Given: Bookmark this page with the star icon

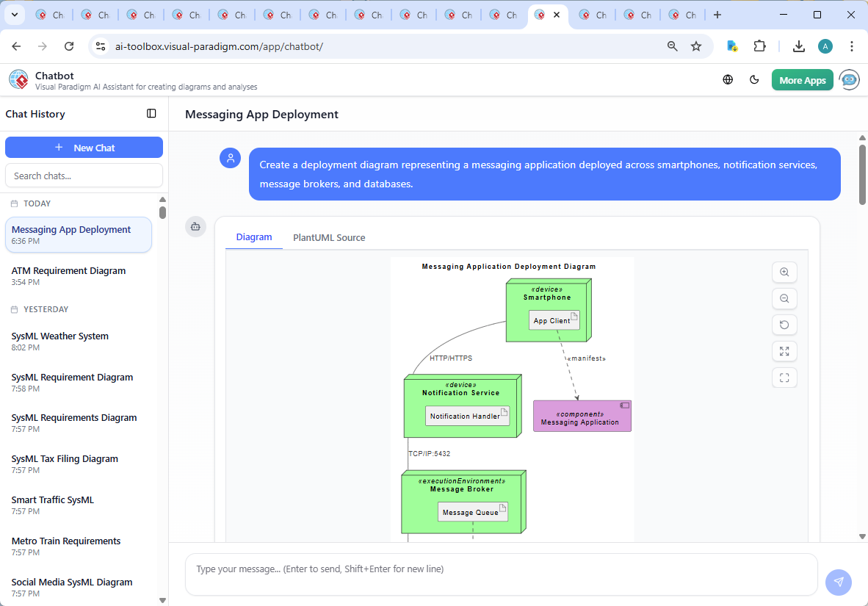Looking at the screenshot, I should pos(695,46).
